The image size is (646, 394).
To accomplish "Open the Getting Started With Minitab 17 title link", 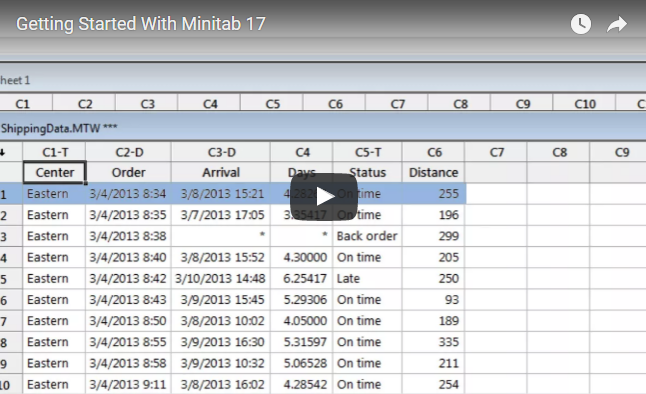I will [x=141, y=24].
